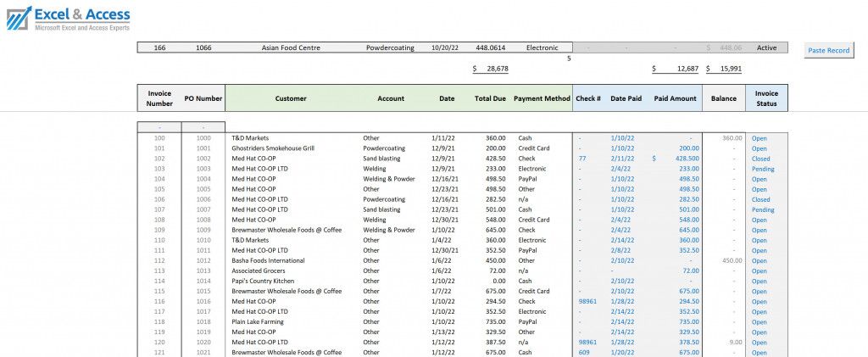Select the Associated Grocers customer cell
The width and height of the screenshot is (868, 357).
click(259, 271)
